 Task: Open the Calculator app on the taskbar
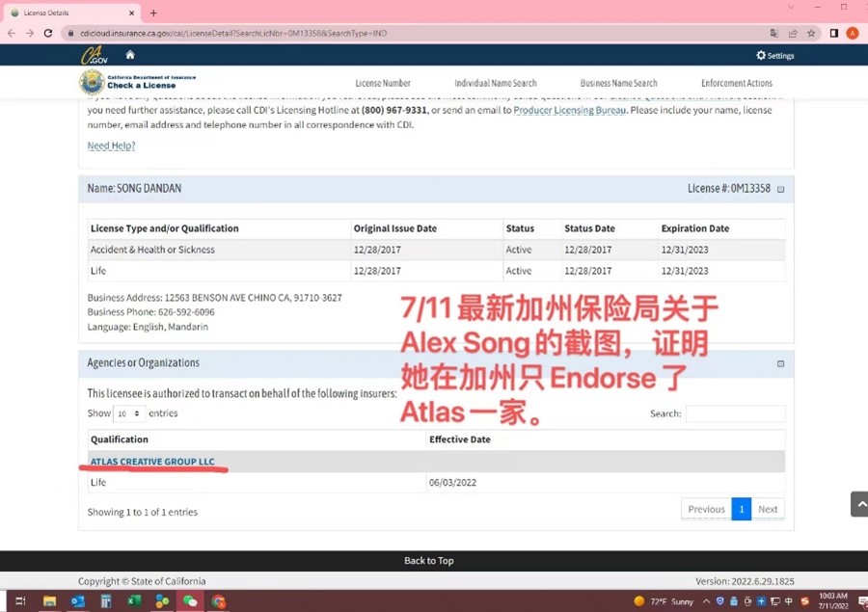click(x=106, y=601)
